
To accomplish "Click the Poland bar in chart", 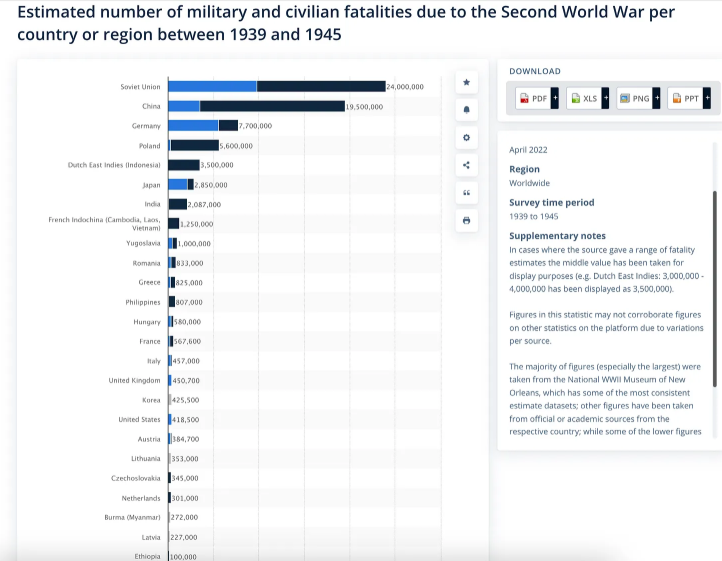I will (x=194, y=145).
